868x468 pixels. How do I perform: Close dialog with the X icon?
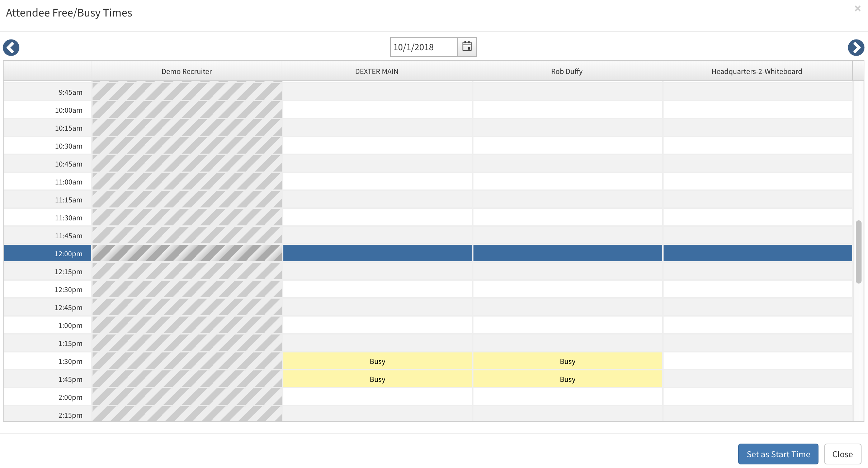(x=857, y=9)
